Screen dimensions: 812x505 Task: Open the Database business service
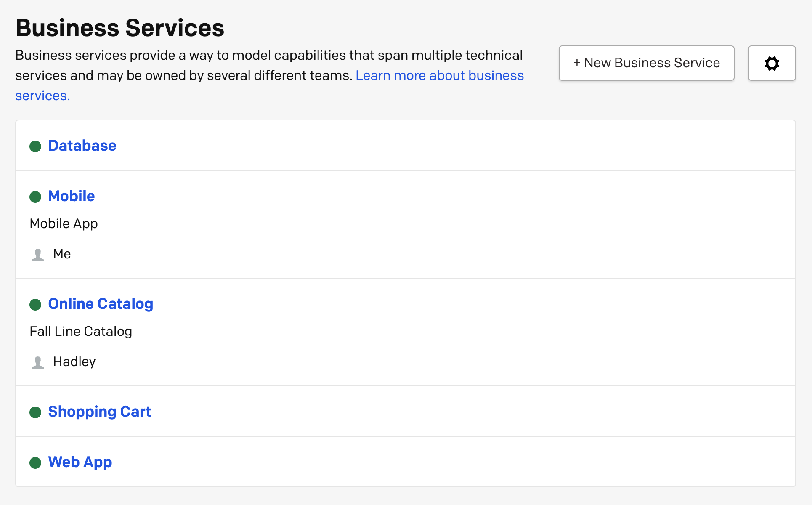82,146
